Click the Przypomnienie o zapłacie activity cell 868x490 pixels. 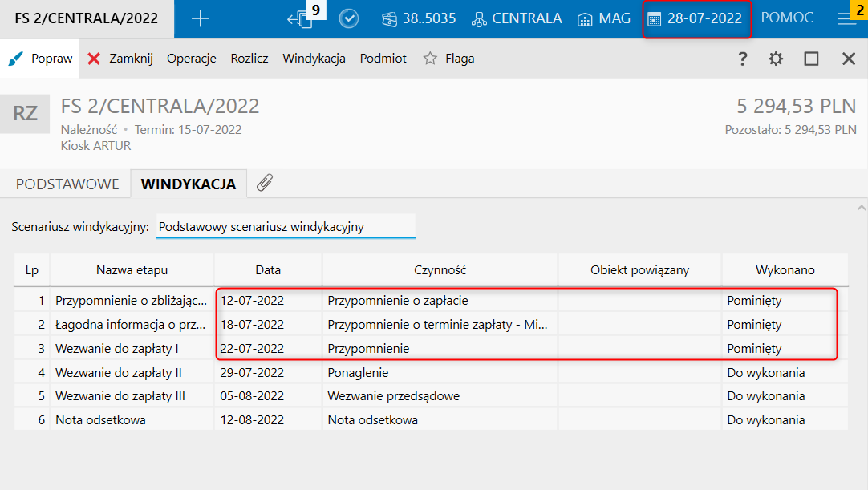(x=440, y=301)
